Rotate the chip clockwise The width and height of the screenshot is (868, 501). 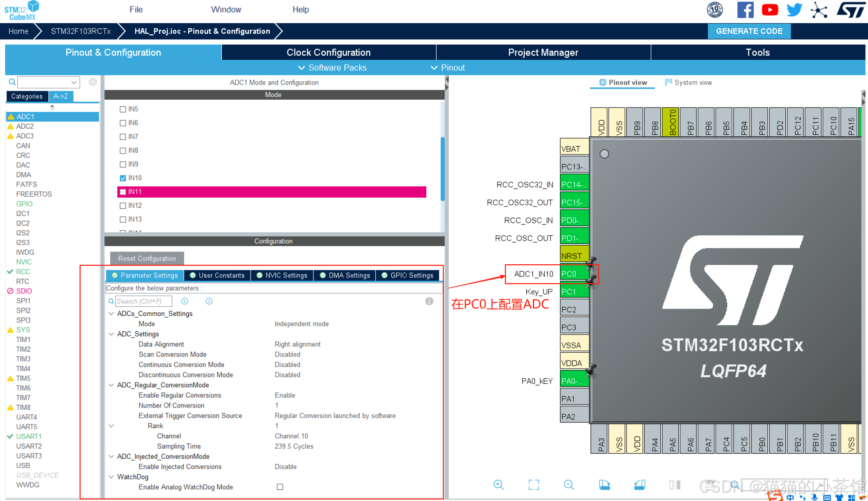pos(605,485)
